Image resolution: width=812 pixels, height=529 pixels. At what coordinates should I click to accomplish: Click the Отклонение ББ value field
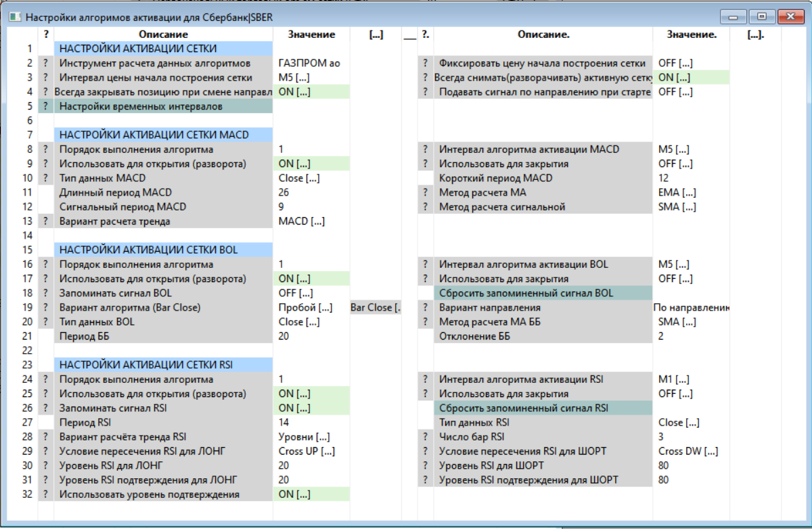[690, 336]
